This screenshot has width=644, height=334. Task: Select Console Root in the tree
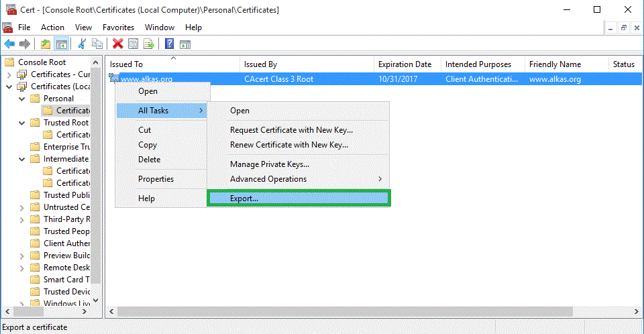(x=42, y=62)
